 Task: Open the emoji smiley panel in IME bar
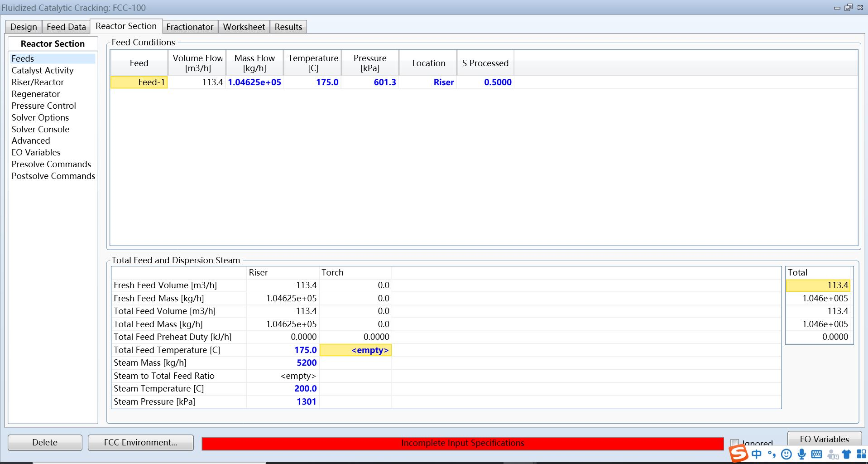click(x=786, y=454)
